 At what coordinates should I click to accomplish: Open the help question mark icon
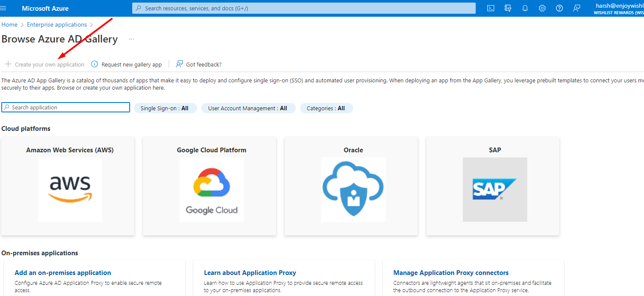click(x=559, y=8)
